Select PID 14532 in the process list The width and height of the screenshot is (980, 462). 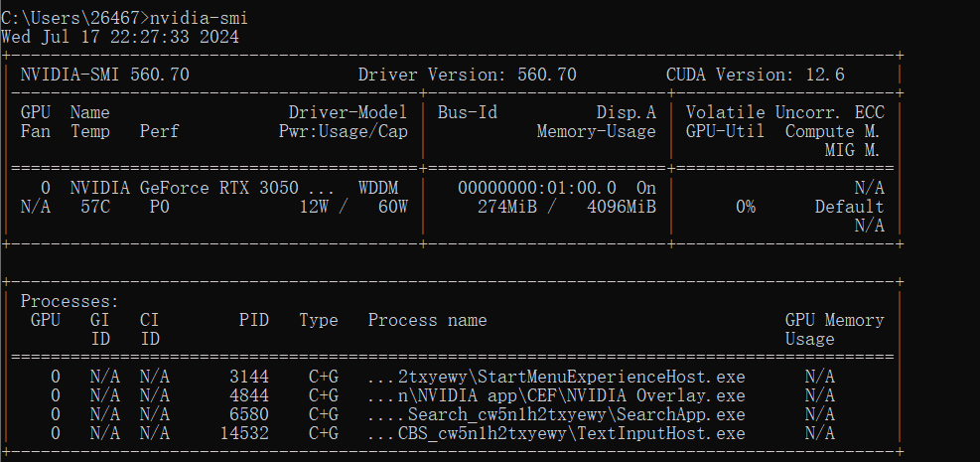(x=244, y=433)
